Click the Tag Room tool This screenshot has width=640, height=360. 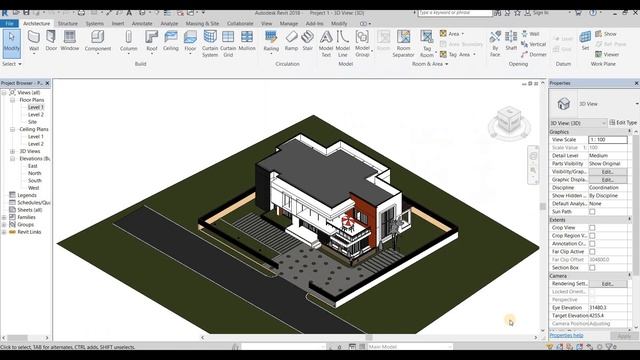(x=427, y=43)
